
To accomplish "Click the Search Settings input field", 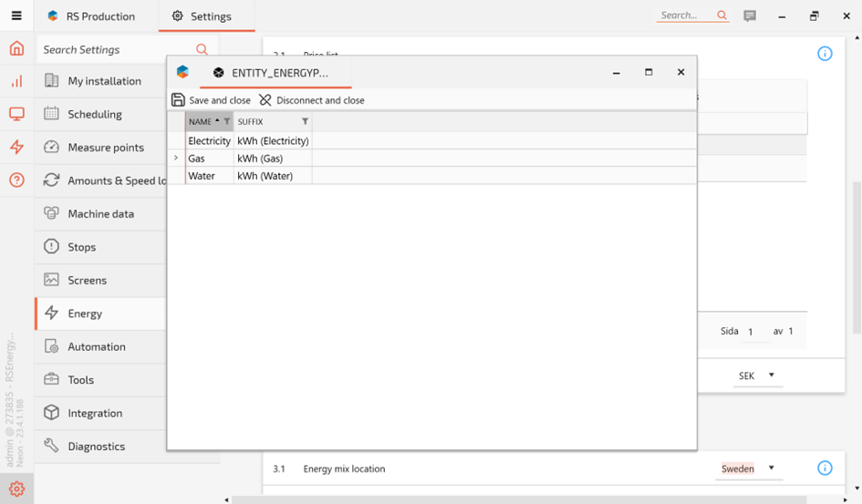I will coord(117,49).
